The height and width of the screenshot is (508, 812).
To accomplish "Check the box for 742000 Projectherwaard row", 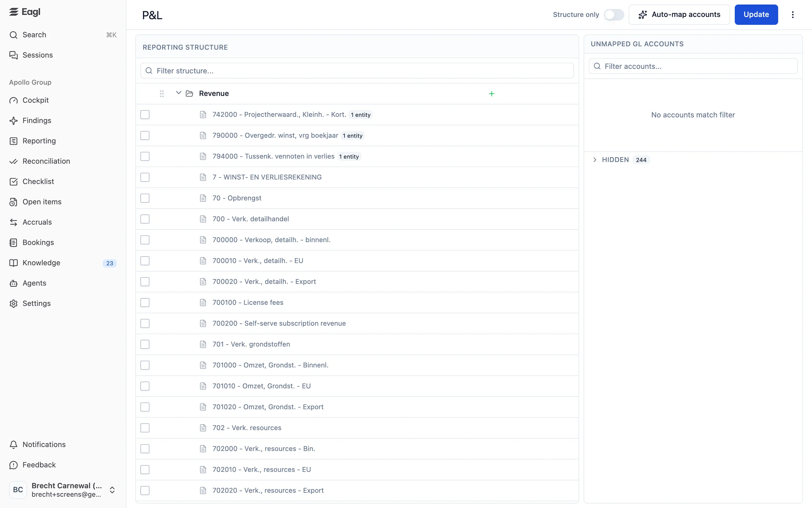I will click(145, 115).
